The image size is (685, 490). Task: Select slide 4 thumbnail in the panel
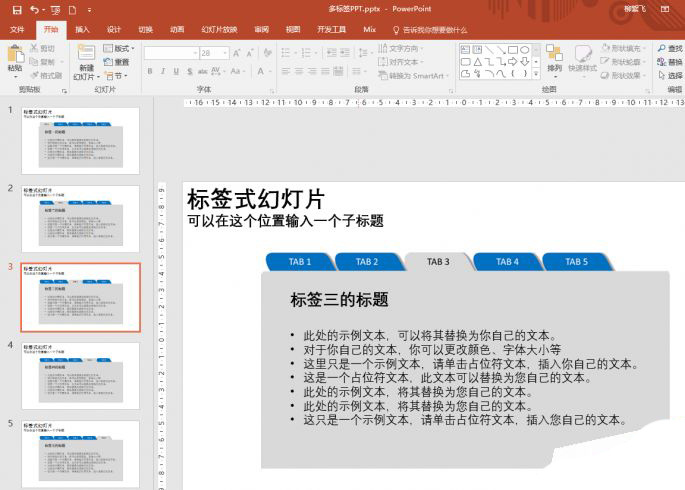(x=81, y=376)
